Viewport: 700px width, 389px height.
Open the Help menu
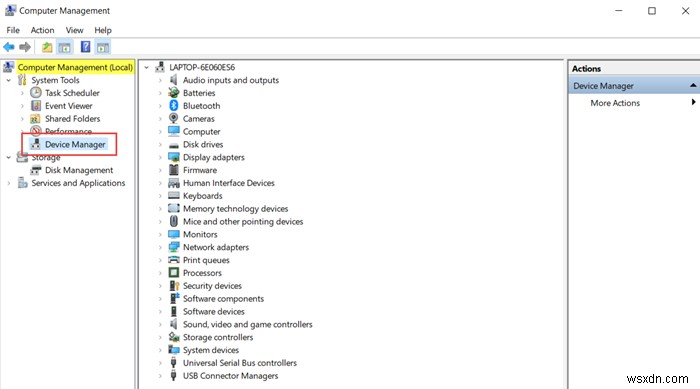coord(103,30)
